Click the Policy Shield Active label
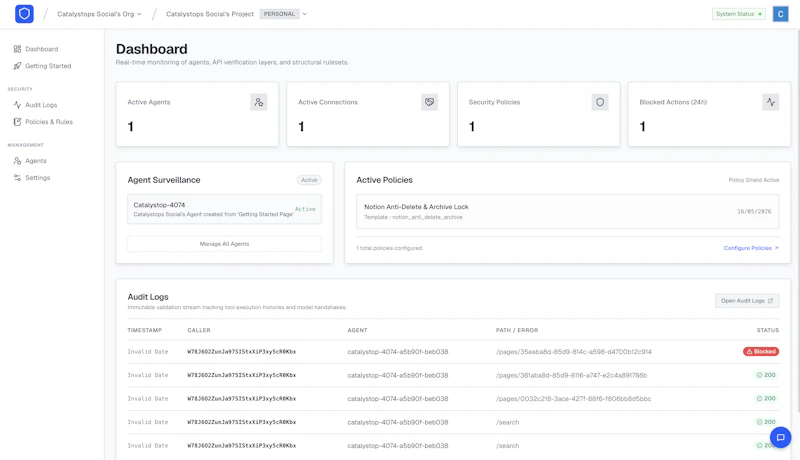800x460 pixels. coord(754,180)
